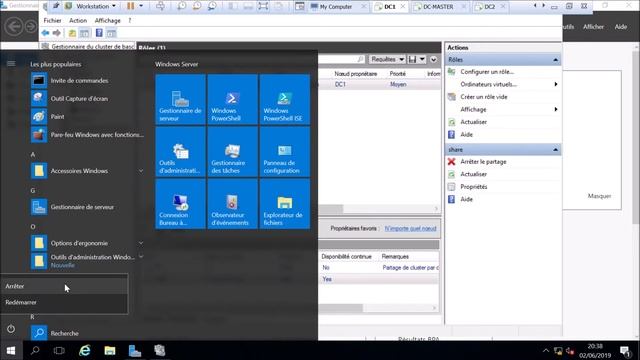Switch to DC-MASTER VM tab

click(438, 7)
